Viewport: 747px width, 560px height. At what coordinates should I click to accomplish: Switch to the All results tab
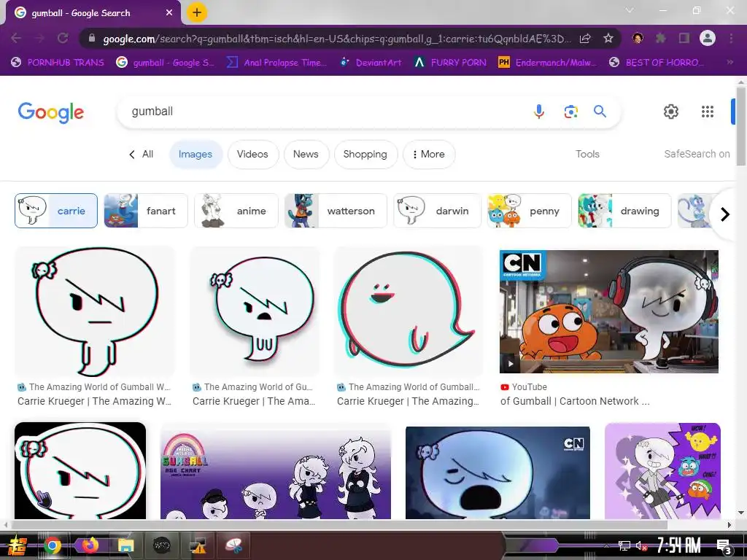(142, 155)
